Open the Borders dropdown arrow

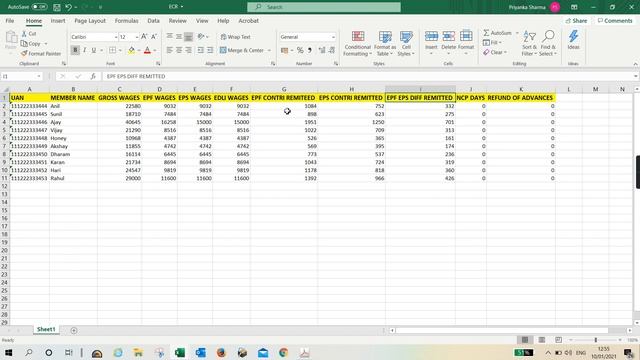pos(120,50)
